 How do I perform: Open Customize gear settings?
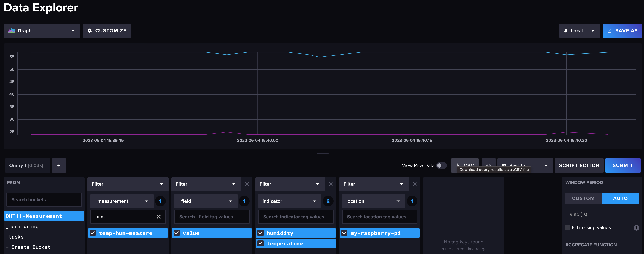107,31
